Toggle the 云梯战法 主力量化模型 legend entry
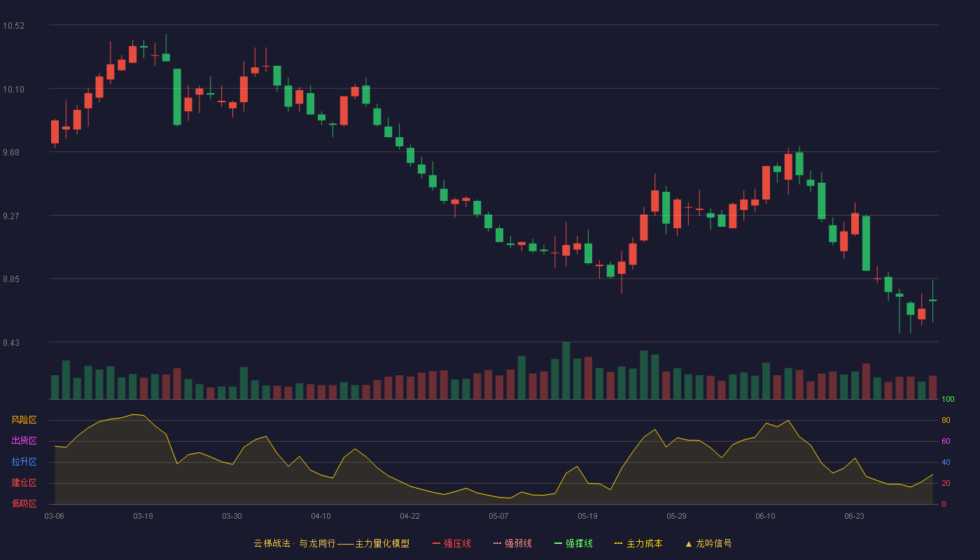Viewport: 980px width, 560px height. (x=331, y=543)
